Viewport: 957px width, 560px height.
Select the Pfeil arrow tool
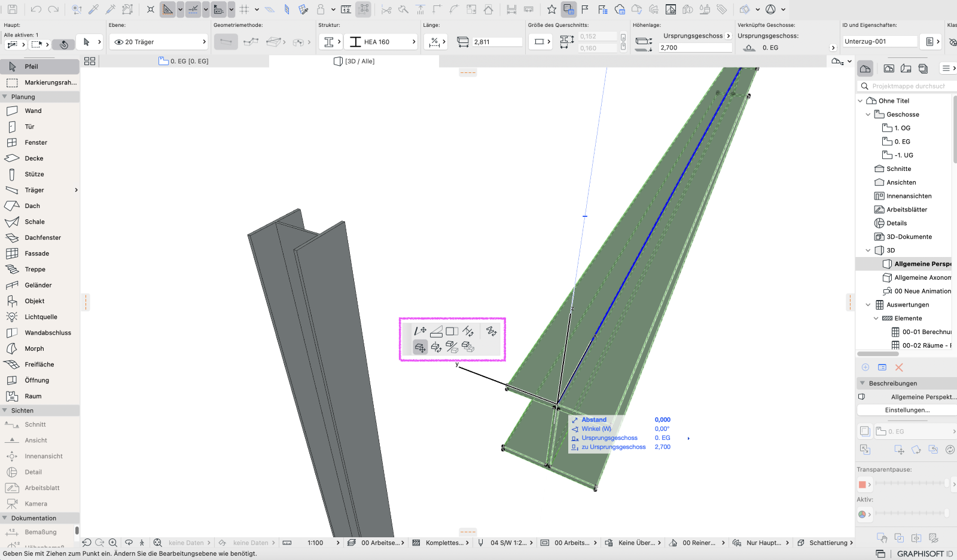(x=39, y=66)
